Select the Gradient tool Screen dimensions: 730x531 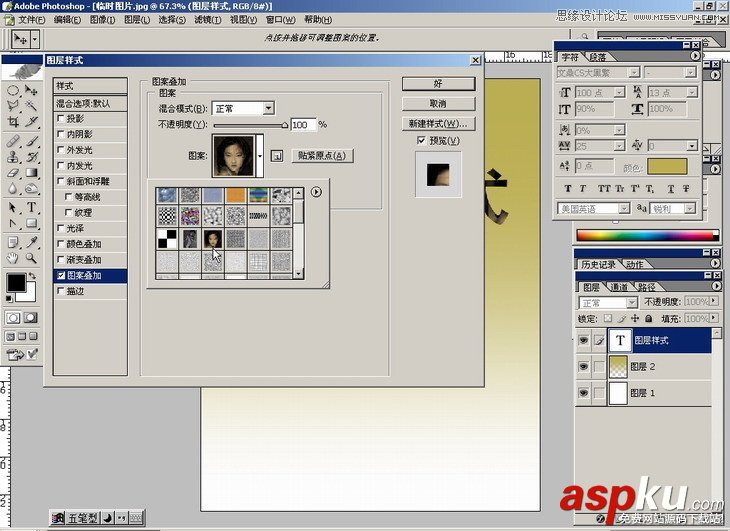pos(31,173)
